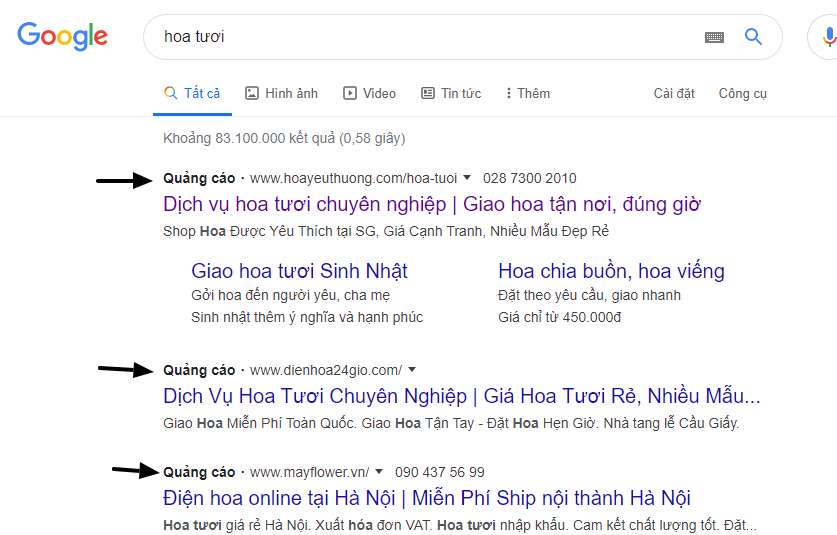
Task: Switch to the 'Hình ảnh' tab
Action: tap(281, 93)
